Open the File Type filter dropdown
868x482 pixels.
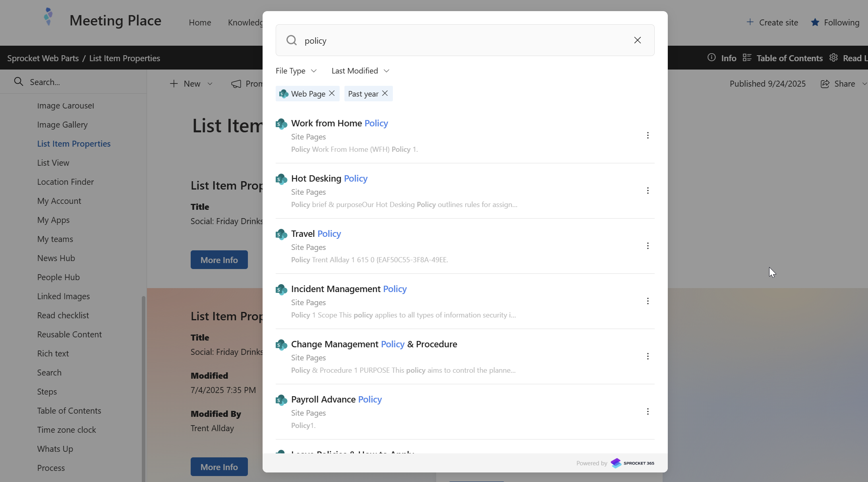[x=296, y=71]
